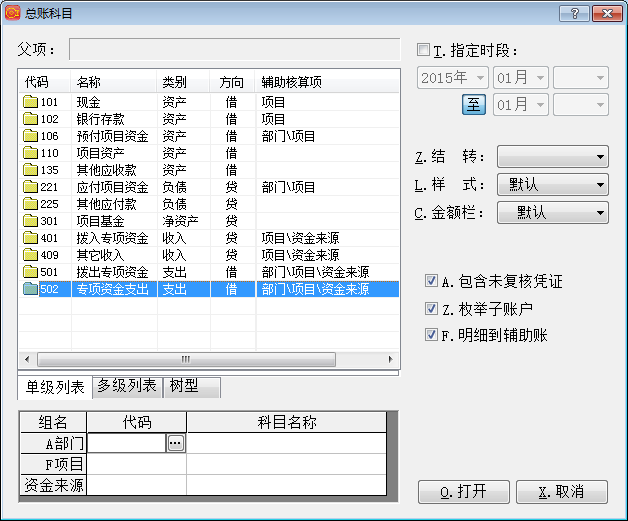
Task: Open the ellipsis lookup for A部门 code
Action: [x=175, y=443]
